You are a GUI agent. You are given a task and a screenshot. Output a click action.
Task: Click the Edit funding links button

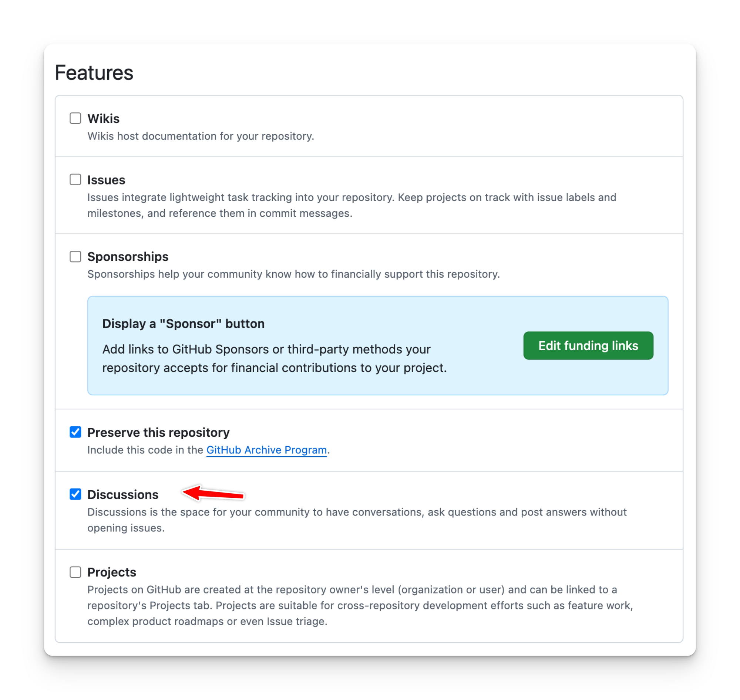588,345
